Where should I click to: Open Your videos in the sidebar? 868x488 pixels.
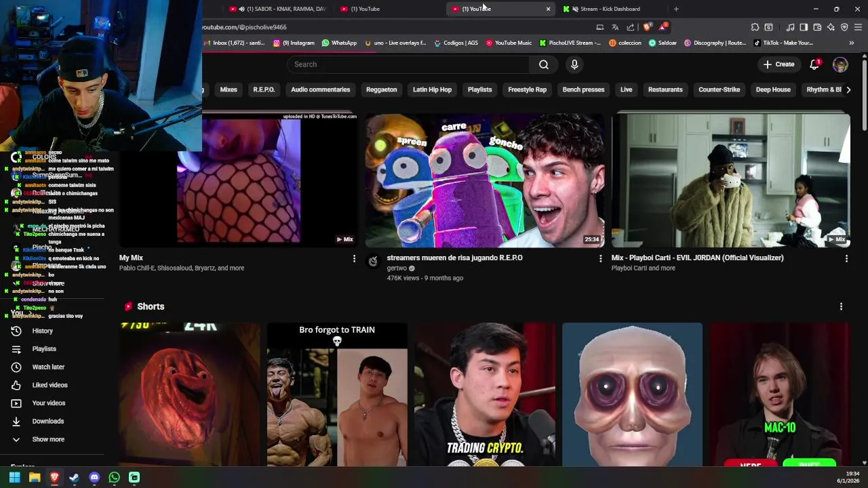(x=49, y=403)
